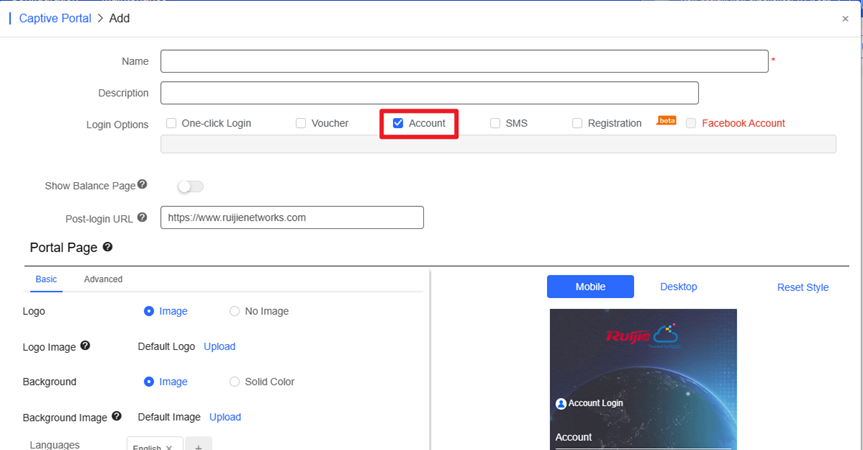Click the help icon beside Portal Page heading
The image size is (863, 450).
(x=107, y=246)
